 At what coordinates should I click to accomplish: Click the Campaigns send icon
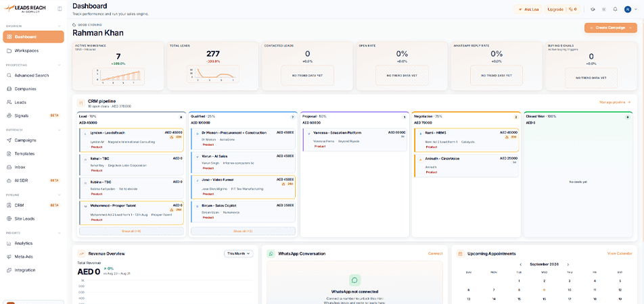9,141
